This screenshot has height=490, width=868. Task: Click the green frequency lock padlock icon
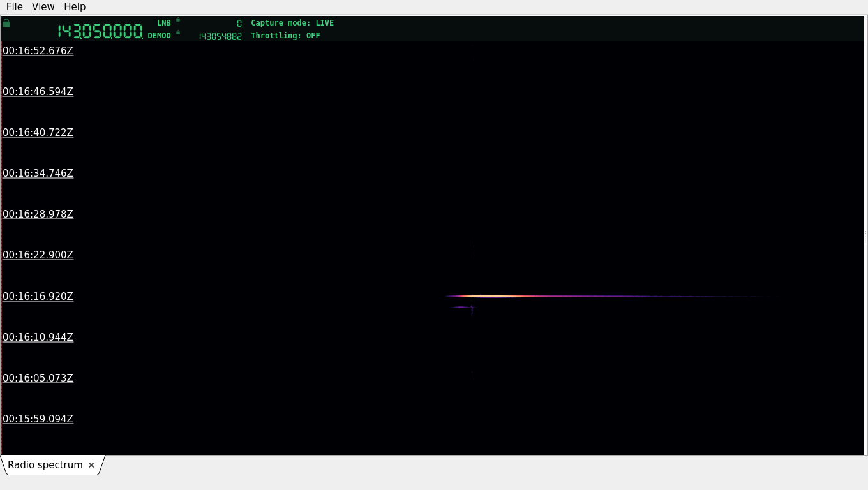6,23
